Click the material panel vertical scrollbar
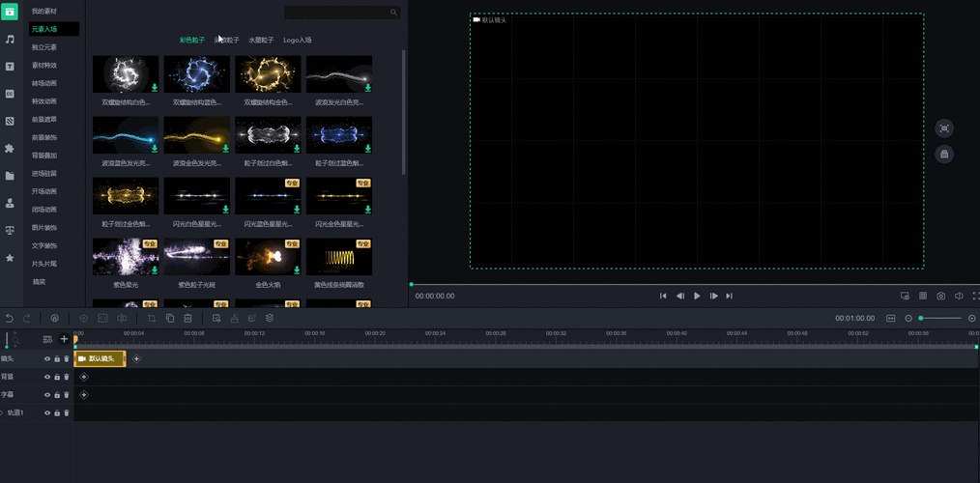This screenshot has height=483, width=980. pyautogui.click(x=403, y=112)
